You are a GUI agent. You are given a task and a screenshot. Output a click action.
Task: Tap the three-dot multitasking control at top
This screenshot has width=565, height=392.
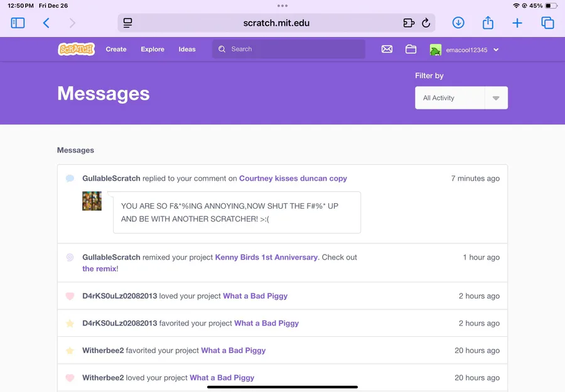point(282,6)
